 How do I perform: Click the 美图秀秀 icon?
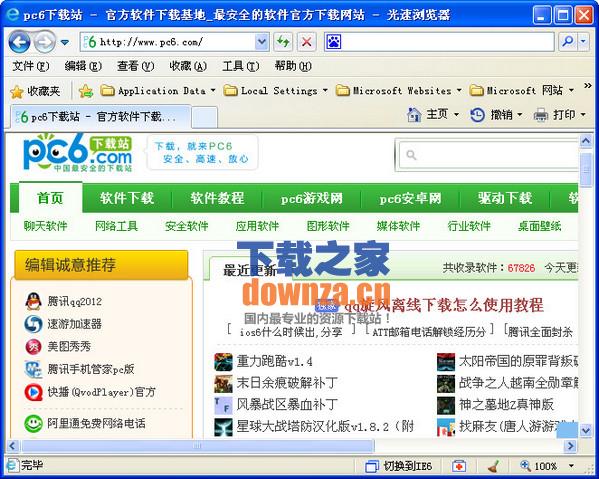(34, 346)
